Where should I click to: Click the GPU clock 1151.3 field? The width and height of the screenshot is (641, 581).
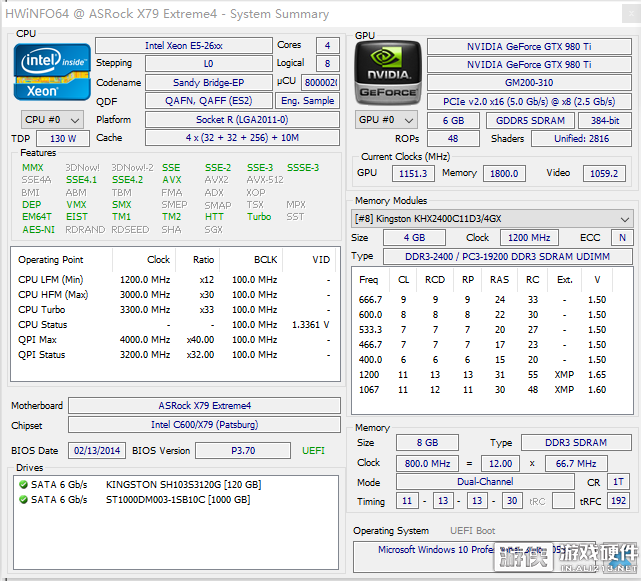point(413,173)
